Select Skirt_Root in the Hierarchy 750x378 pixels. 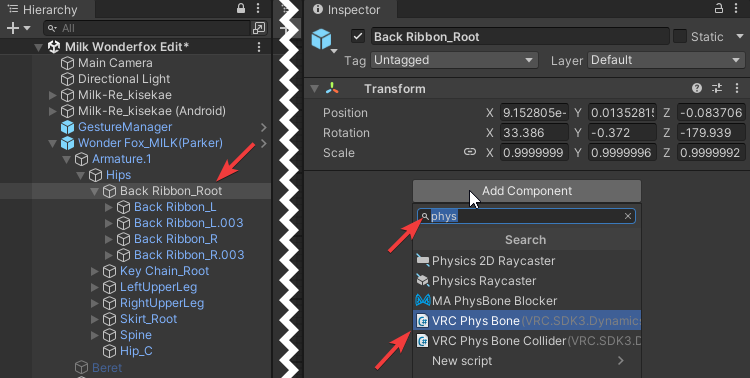pyautogui.click(x=148, y=319)
